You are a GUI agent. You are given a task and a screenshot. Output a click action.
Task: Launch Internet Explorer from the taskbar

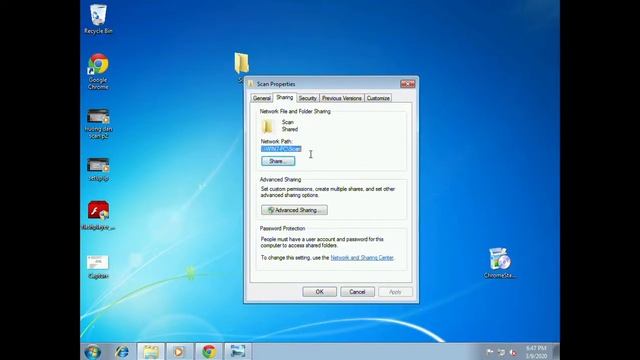pos(122,351)
